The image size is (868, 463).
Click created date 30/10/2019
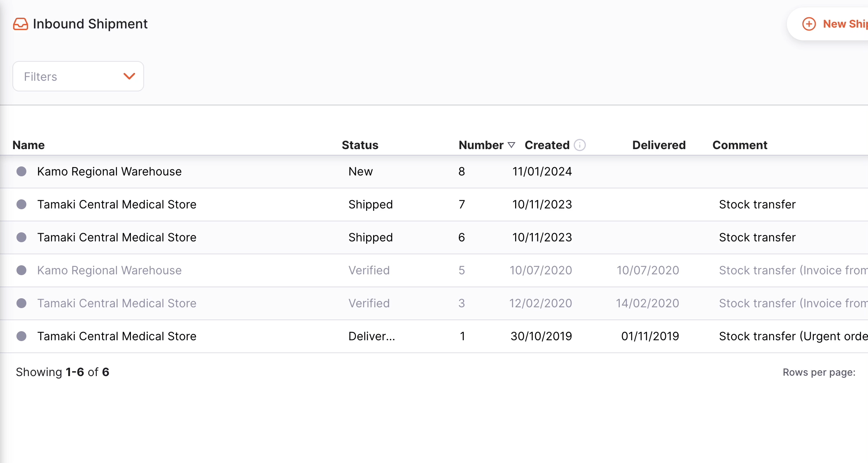(x=541, y=336)
